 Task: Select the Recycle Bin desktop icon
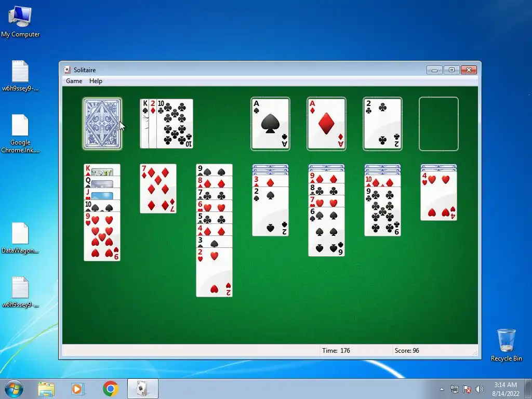tap(506, 345)
